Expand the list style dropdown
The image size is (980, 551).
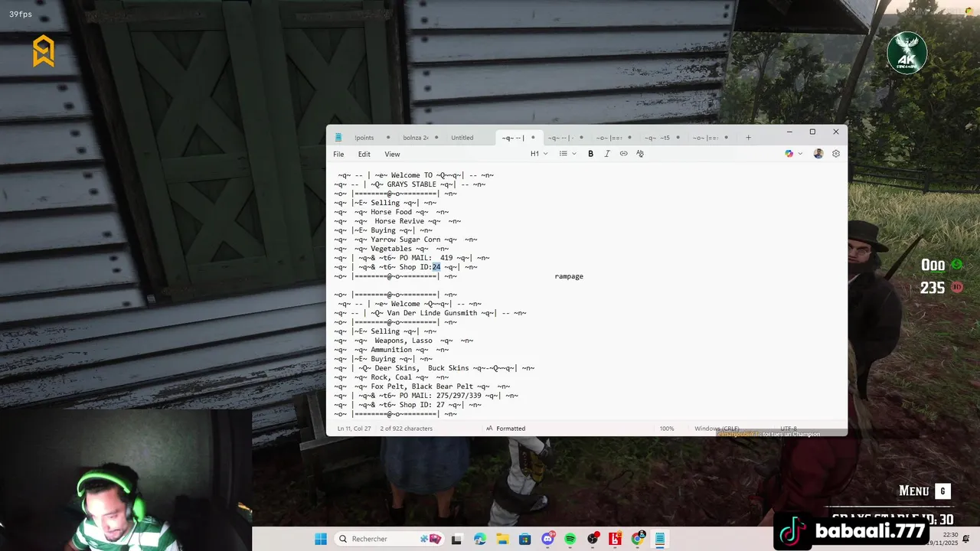click(567, 154)
